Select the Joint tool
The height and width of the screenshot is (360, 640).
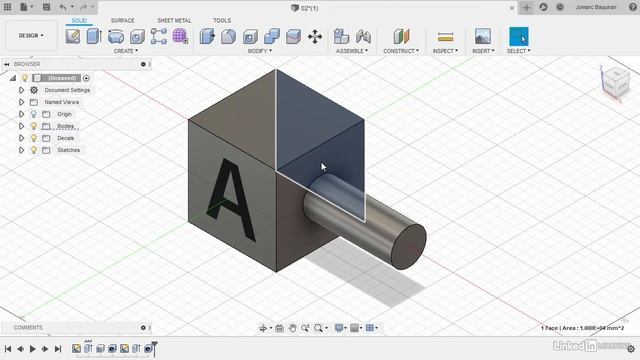[363, 36]
